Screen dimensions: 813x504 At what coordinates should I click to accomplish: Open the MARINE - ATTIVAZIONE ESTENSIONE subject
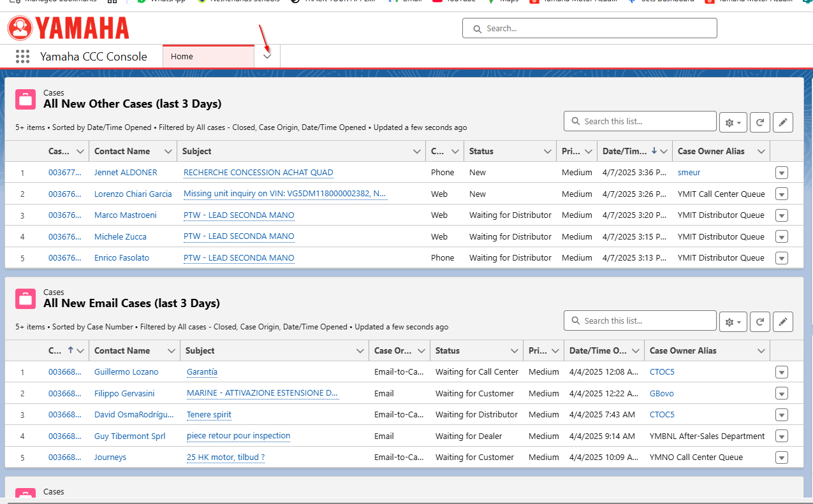click(263, 393)
